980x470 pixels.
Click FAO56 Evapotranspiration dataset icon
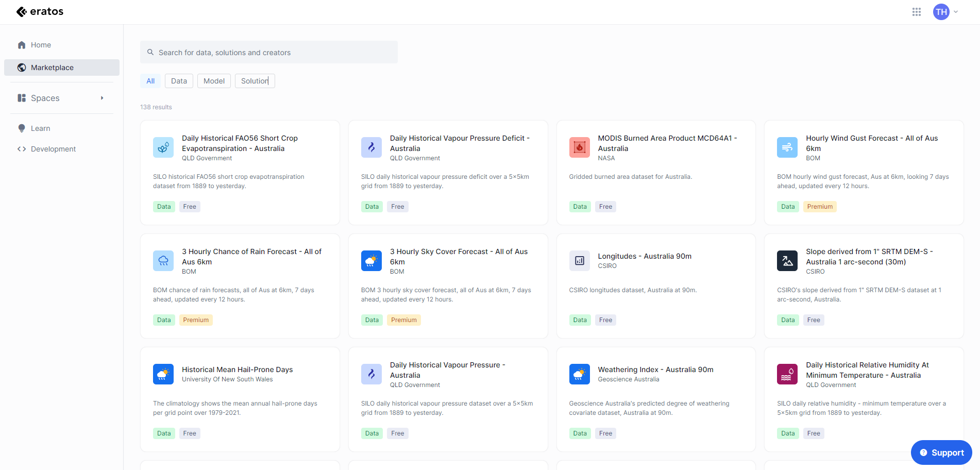163,147
